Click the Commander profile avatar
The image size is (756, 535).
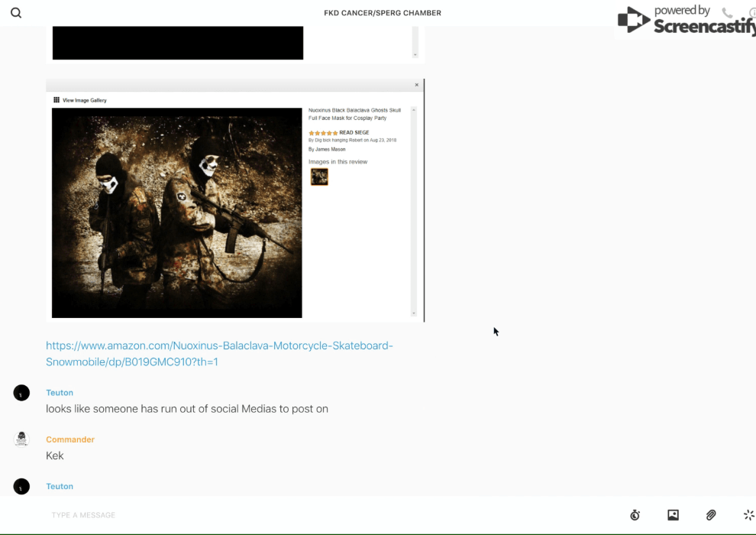coord(21,439)
